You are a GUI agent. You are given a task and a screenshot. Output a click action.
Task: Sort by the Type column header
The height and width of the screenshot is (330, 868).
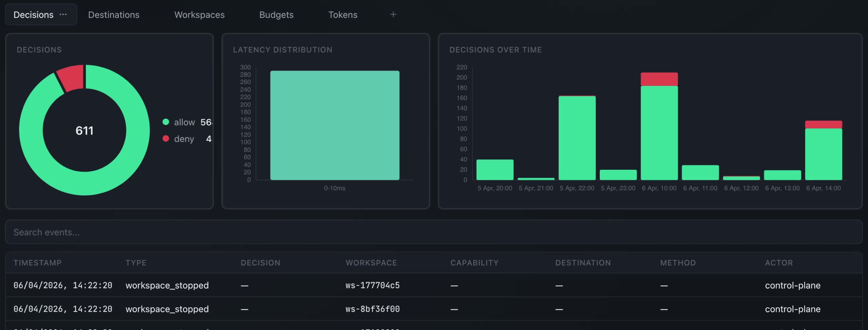[136, 263]
